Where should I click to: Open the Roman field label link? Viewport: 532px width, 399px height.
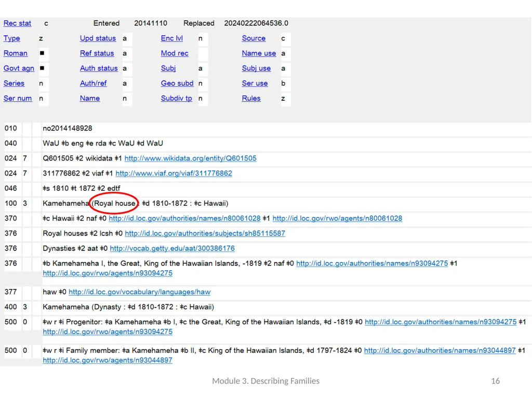click(15, 54)
